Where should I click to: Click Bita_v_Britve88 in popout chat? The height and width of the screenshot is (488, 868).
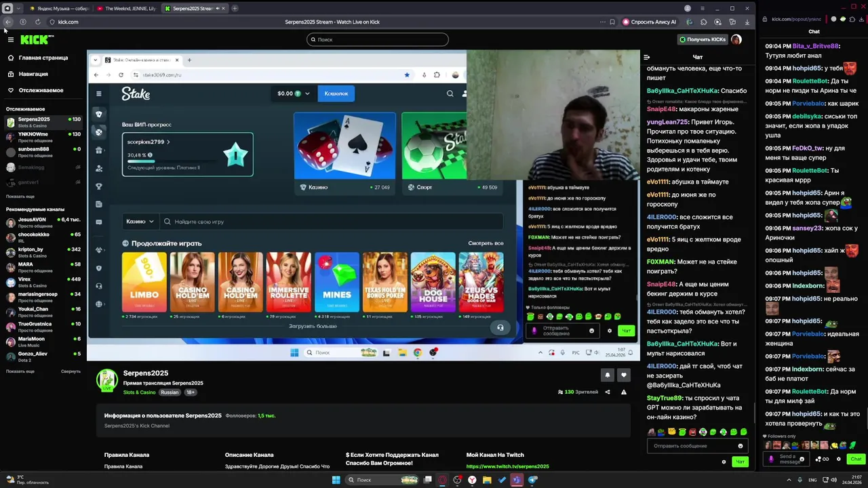point(816,46)
